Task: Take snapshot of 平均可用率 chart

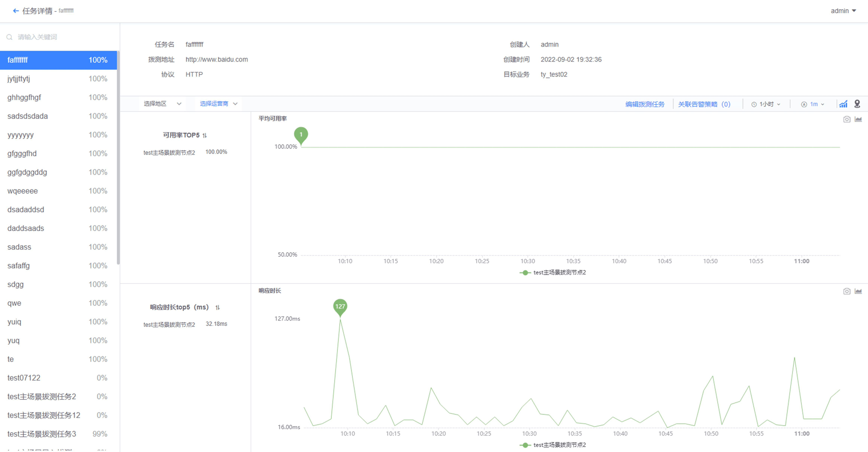Action: pyautogui.click(x=847, y=119)
